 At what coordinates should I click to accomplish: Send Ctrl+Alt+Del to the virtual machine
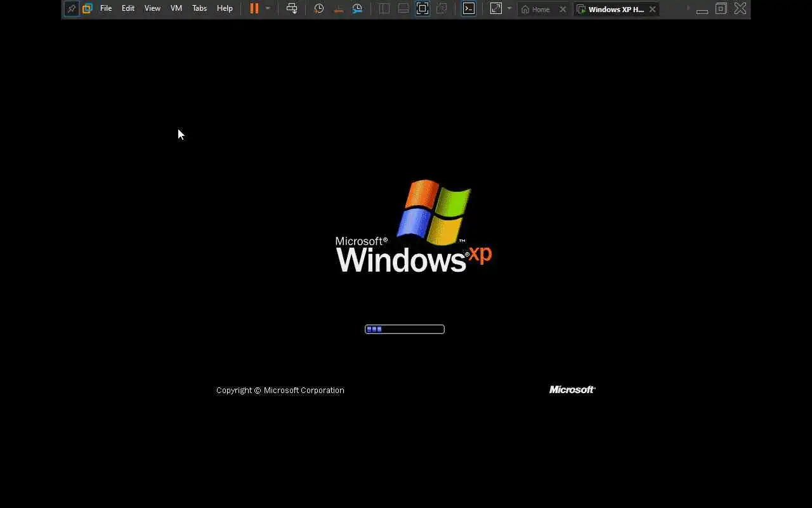coord(292,9)
